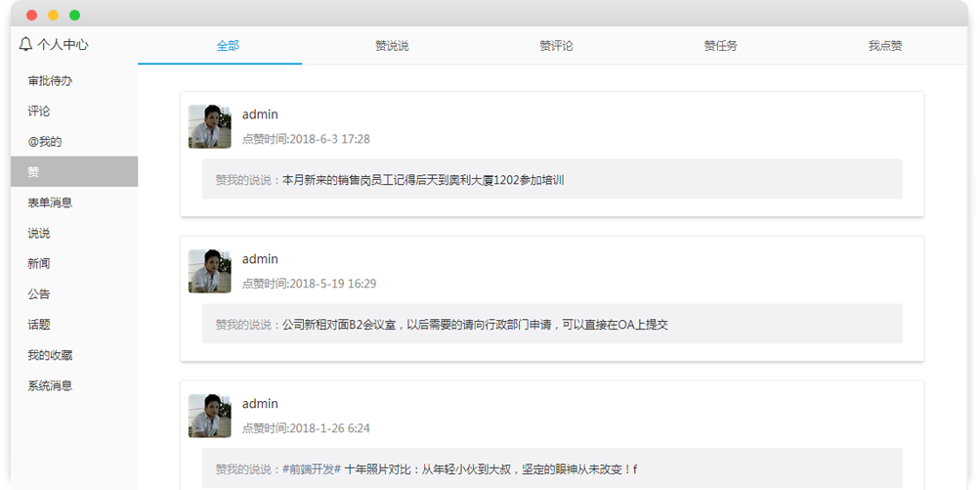Switch to the 赞说说 tab

[x=392, y=46]
